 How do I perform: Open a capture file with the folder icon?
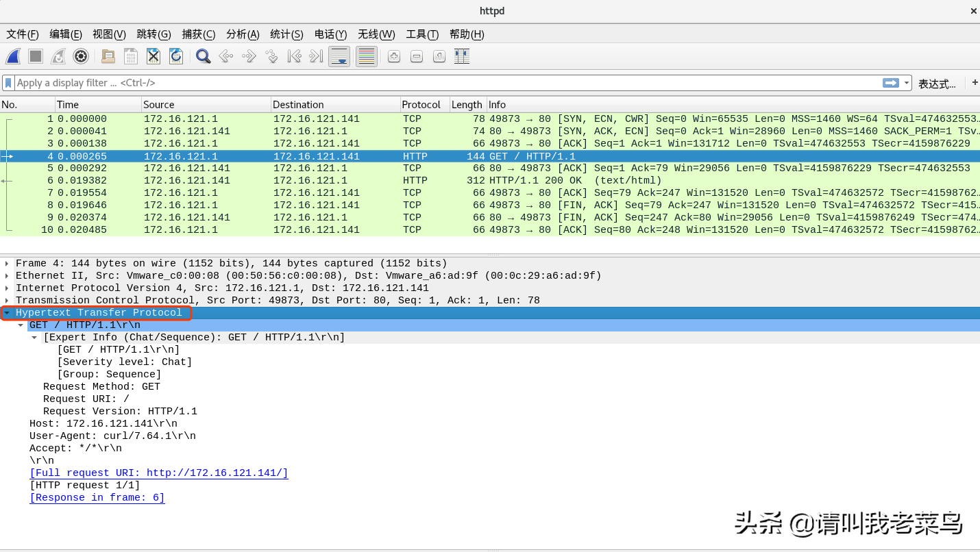[108, 56]
